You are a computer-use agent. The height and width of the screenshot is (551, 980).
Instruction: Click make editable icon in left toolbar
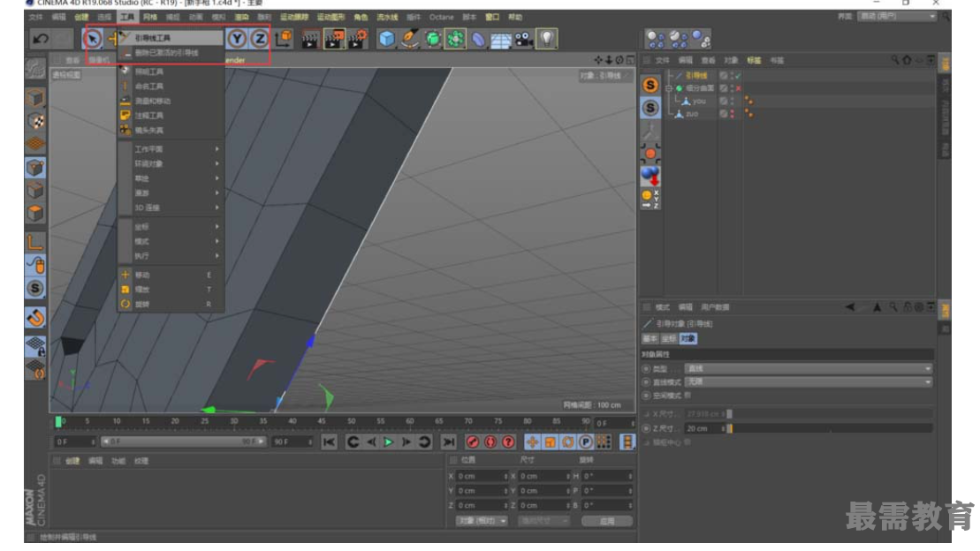(35, 68)
